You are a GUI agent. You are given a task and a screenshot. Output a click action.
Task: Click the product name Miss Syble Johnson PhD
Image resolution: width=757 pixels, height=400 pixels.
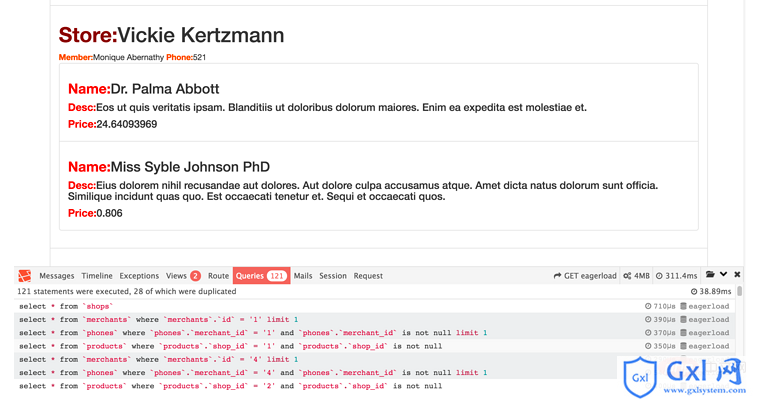click(x=190, y=167)
